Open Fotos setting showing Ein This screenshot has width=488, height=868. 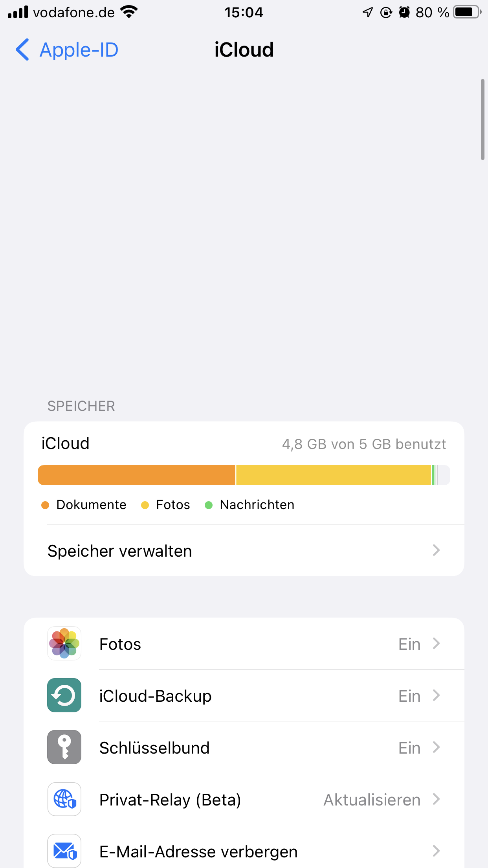(x=409, y=644)
